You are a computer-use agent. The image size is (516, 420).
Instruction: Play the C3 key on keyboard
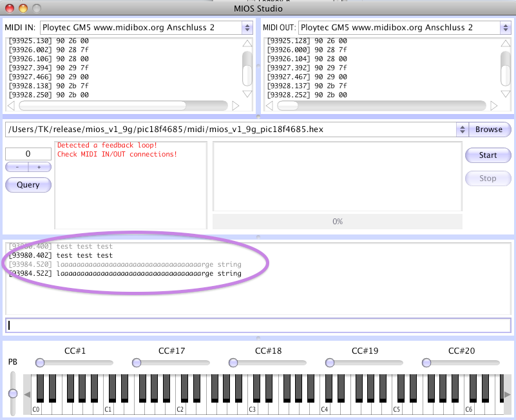(253, 409)
